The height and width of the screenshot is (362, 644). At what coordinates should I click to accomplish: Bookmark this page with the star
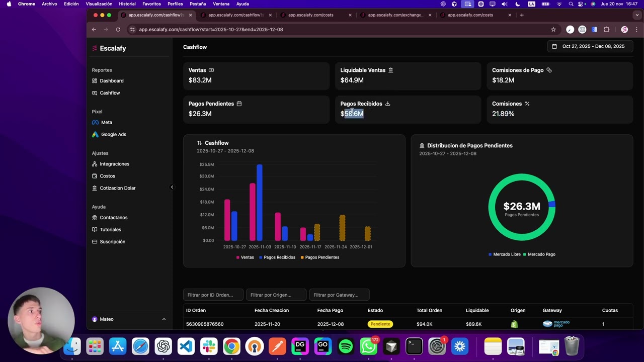553,29
